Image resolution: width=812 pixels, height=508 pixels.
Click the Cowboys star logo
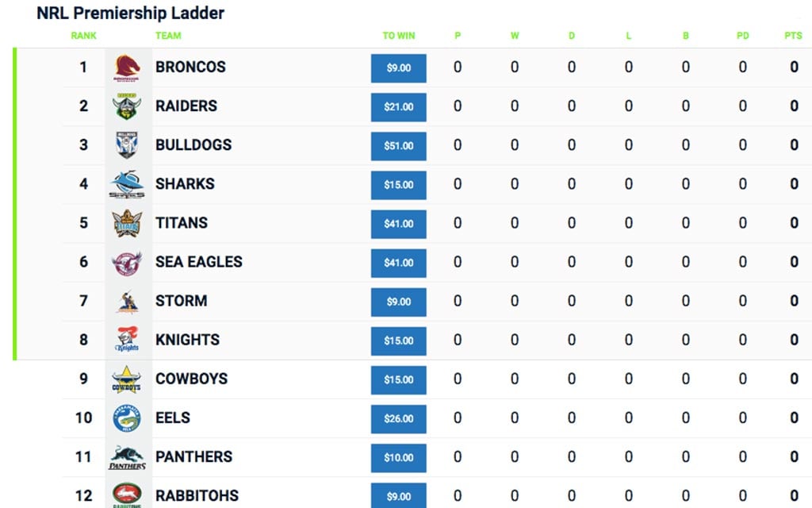(x=126, y=379)
